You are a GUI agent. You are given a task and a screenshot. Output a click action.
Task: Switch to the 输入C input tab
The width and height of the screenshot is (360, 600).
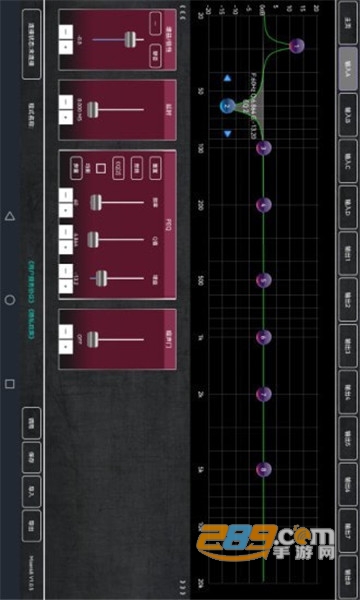[x=348, y=161]
